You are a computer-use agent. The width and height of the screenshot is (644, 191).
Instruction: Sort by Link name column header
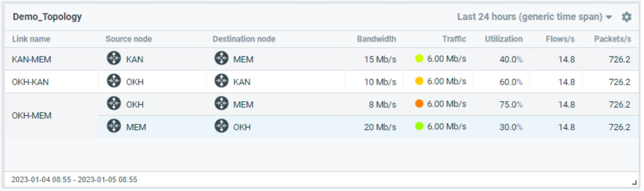pos(31,39)
